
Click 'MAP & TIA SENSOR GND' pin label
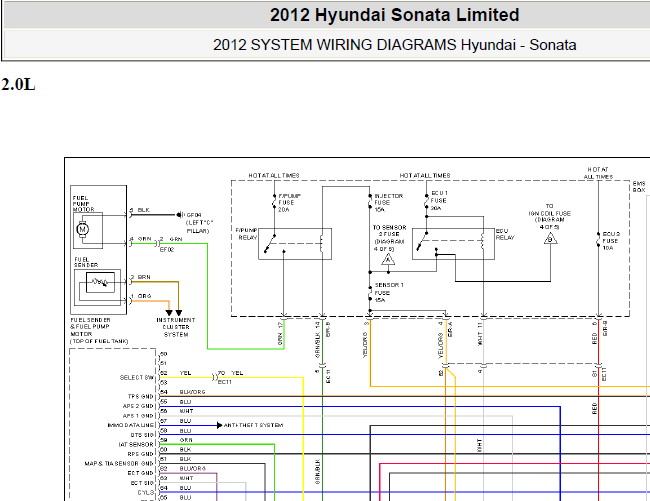[x=119, y=463]
